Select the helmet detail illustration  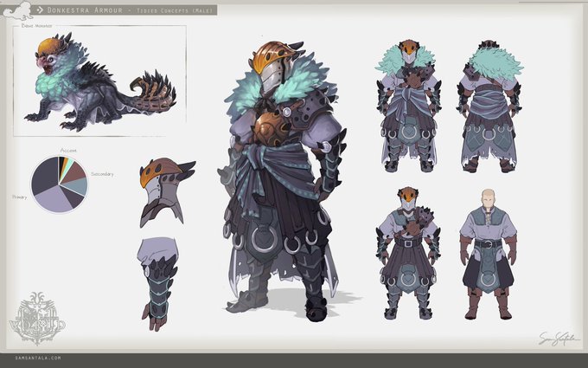[166, 192]
